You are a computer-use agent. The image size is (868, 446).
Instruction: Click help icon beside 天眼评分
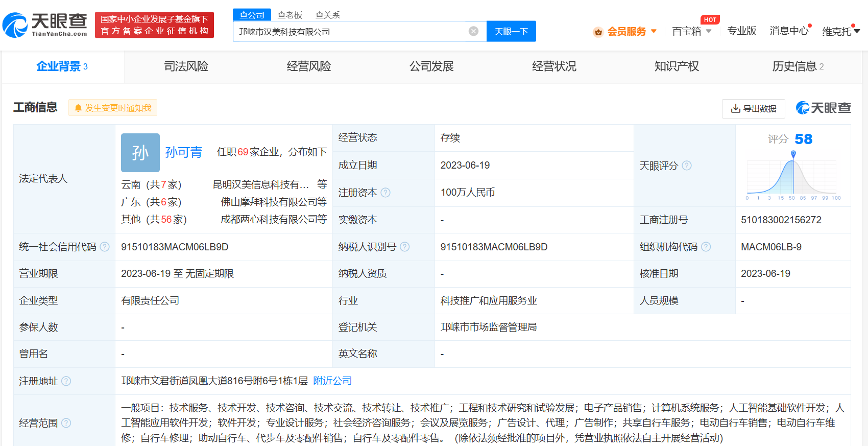click(x=687, y=166)
